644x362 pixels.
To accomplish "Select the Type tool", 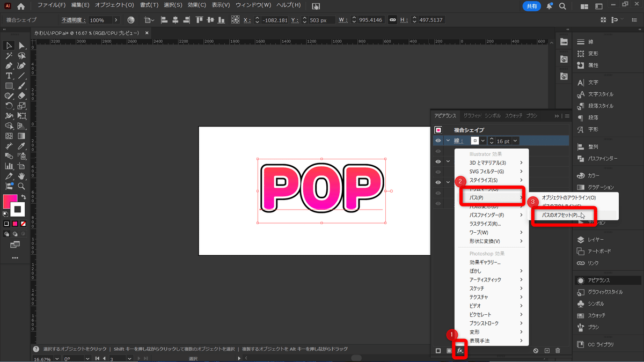I will click(9, 75).
